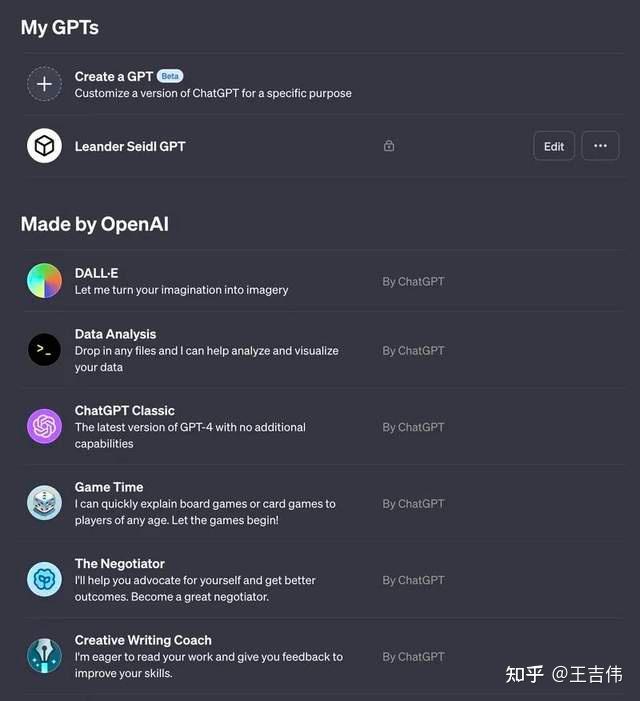The height and width of the screenshot is (701, 640).
Task: Click the DALL·E colorful circle icon
Action: [44, 281]
